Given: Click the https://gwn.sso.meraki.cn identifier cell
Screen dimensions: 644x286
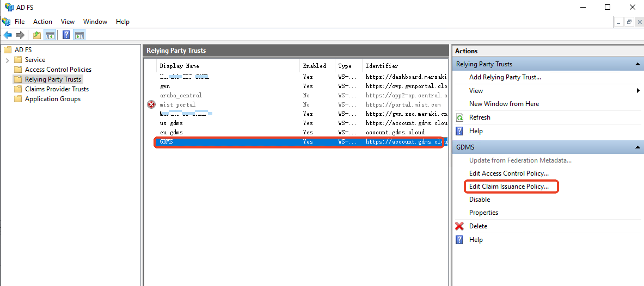Looking at the screenshot, I should 406,114.
